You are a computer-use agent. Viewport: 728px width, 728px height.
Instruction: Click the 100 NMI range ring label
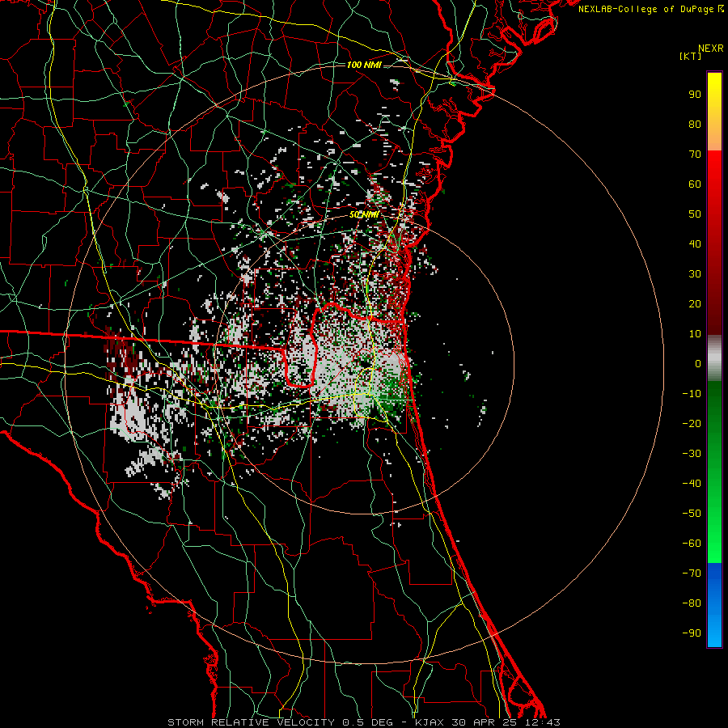pos(364,65)
